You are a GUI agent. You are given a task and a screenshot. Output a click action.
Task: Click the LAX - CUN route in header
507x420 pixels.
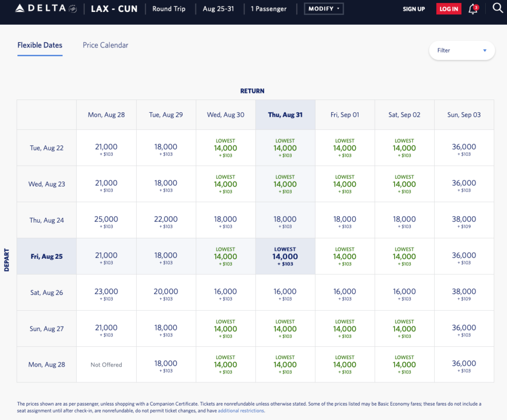pos(114,9)
